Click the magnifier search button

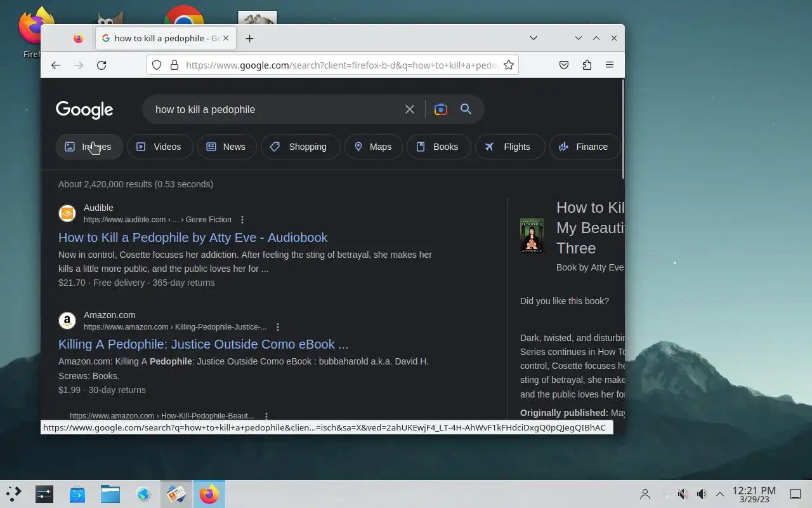(x=466, y=109)
